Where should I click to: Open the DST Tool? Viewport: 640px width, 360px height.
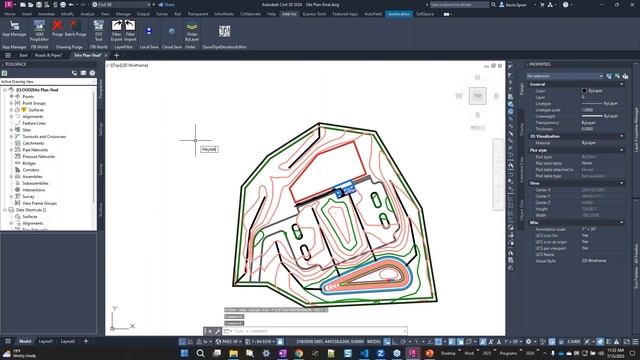[x=99, y=31]
